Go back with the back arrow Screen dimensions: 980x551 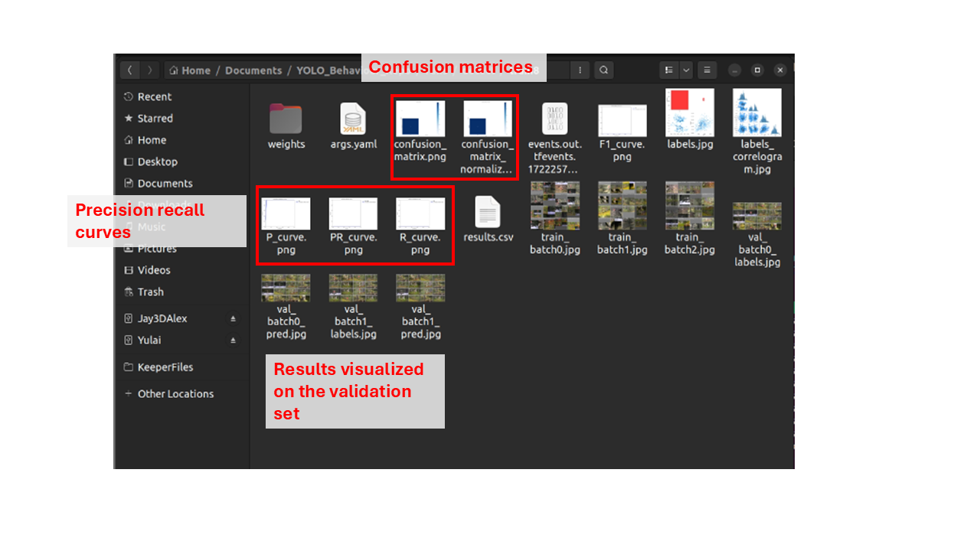(130, 70)
